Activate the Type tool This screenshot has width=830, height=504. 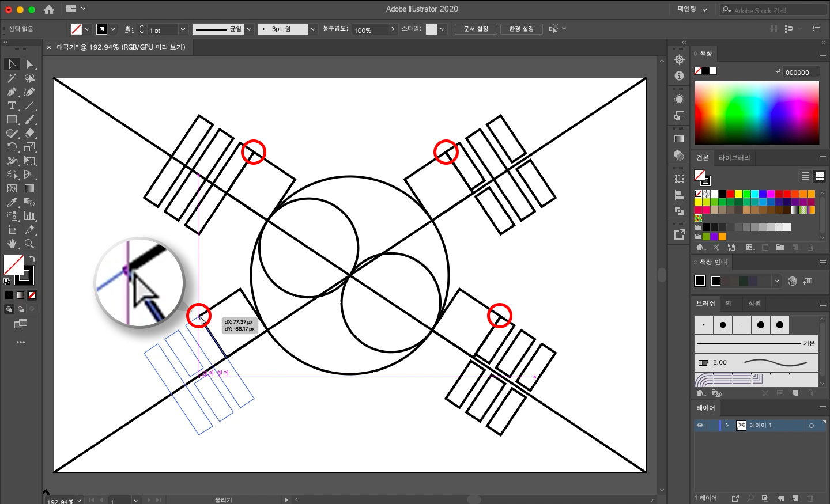(12, 105)
